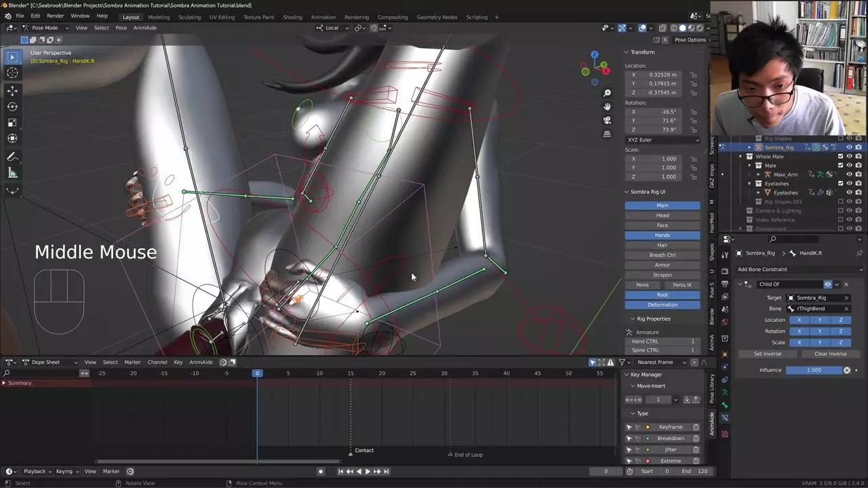Click the Influence slider of the constraint
Viewport: 868px width, 488px height.
pyautogui.click(x=814, y=370)
